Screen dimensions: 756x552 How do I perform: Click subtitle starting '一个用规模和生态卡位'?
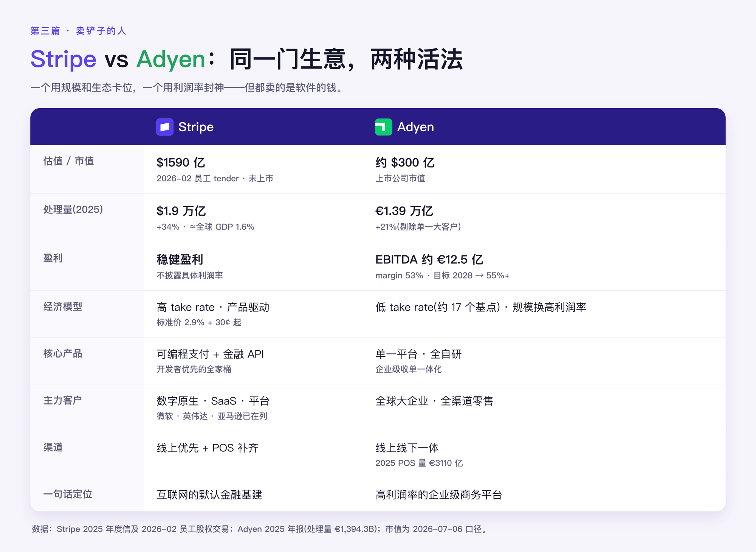tap(188, 88)
